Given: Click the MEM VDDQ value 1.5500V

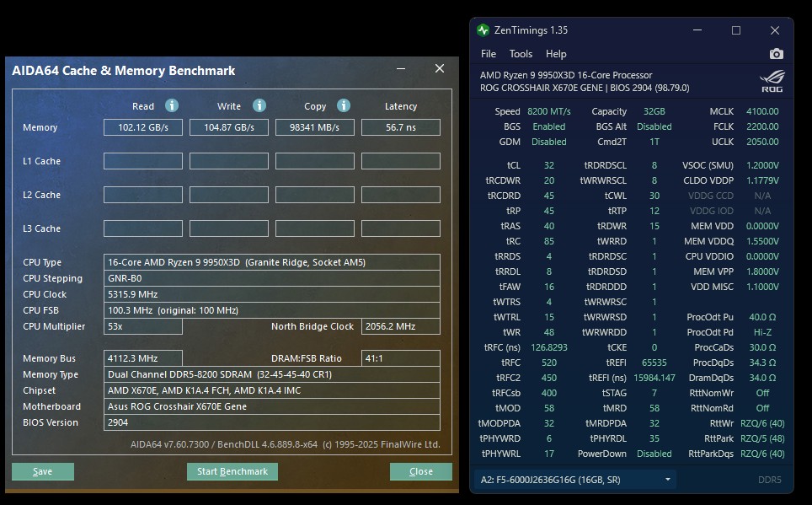Looking at the screenshot, I should coord(762,241).
